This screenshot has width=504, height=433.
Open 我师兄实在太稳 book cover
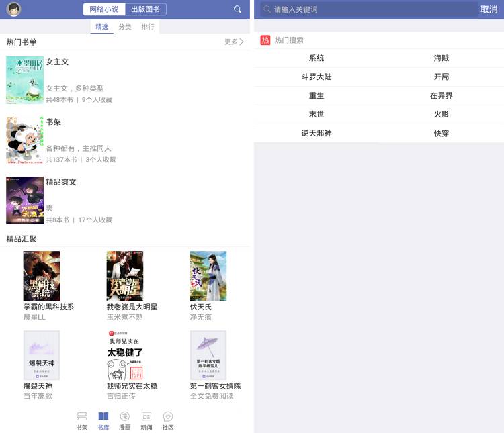tap(125, 355)
